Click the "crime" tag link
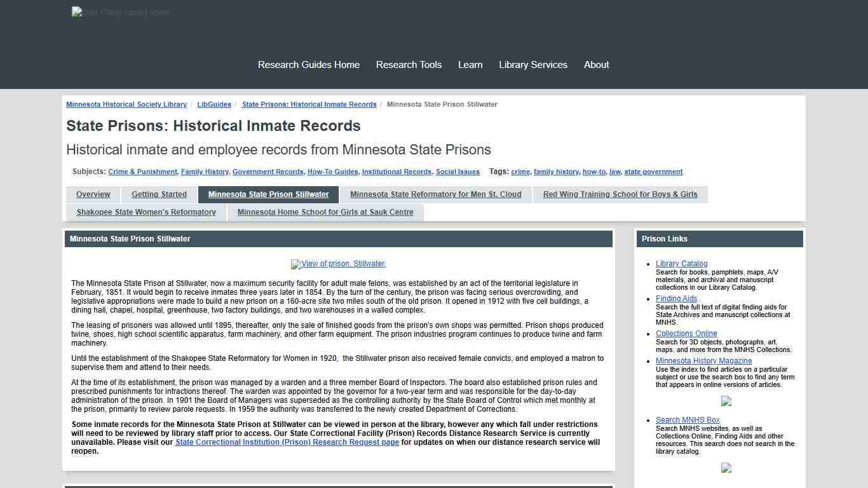 point(520,172)
